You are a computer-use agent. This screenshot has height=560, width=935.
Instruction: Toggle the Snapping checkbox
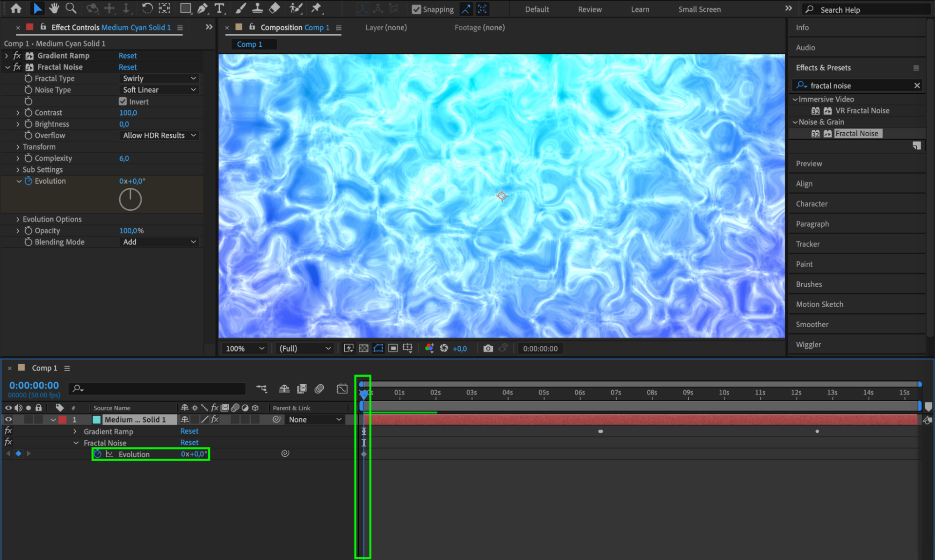click(x=416, y=9)
